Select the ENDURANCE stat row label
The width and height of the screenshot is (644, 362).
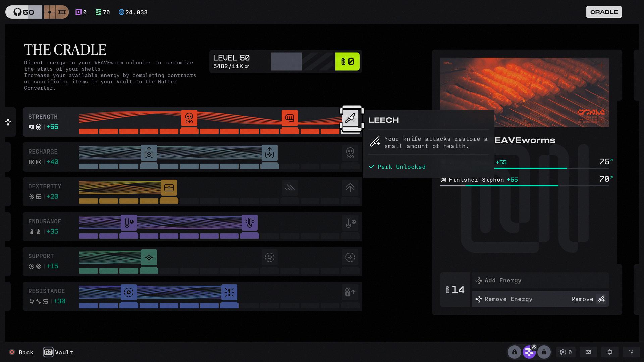[x=45, y=221]
